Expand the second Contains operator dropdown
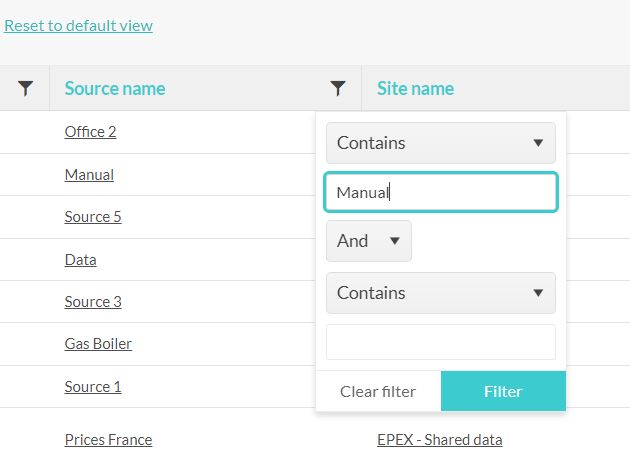The width and height of the screenshot is (630, 452). click(441, 293)
